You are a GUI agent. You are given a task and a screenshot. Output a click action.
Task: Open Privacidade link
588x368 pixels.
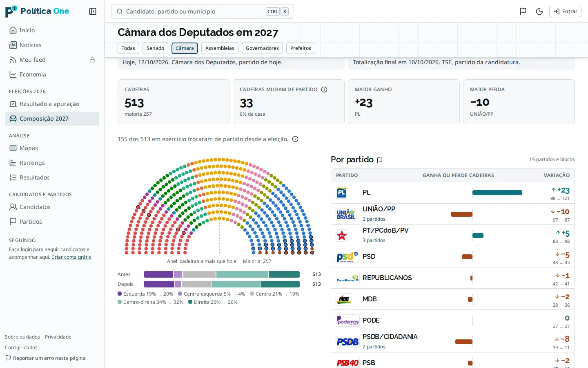pos(58,337)
